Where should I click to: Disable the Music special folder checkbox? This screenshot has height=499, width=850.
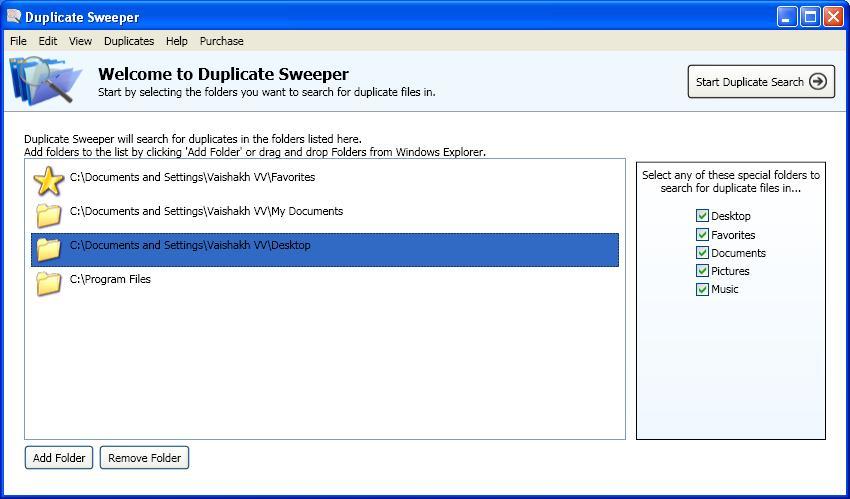(x=702, y=289)
